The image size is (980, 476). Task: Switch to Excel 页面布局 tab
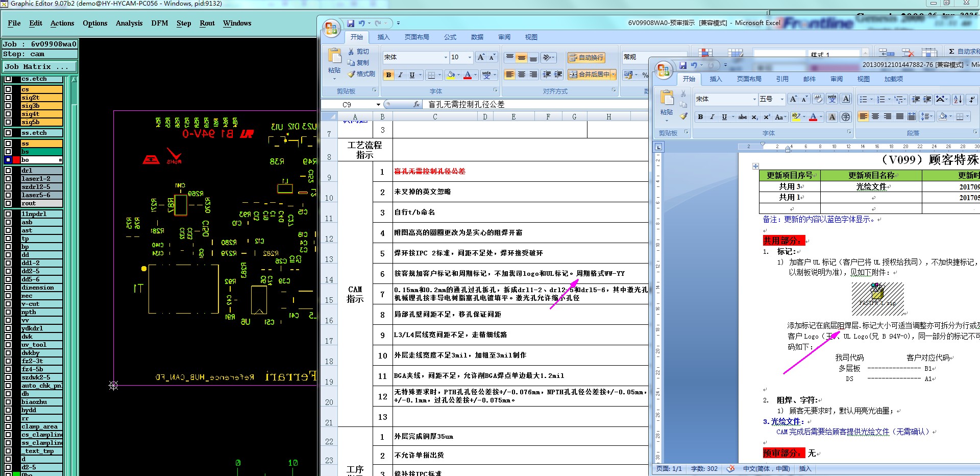pyautogui.click(x=416, y=37)
